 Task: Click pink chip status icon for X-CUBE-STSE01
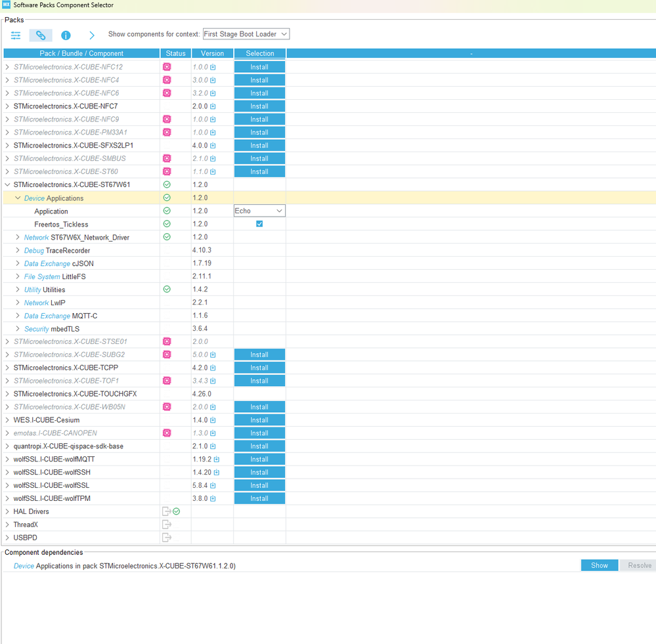[x=167, y=341]
